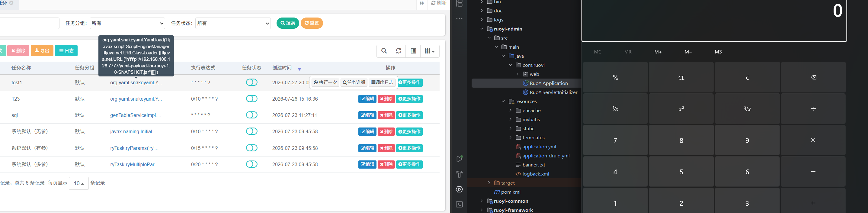Click calculator reciprocal 1/x key
Viewport: 868px width, 213px height.
tap(615, 108)
